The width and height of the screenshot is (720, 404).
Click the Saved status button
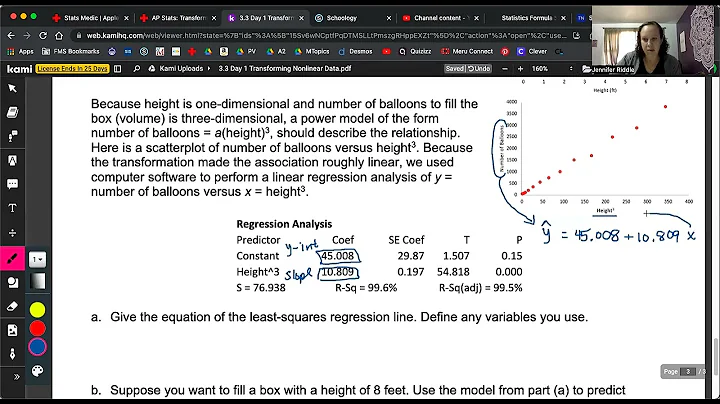[455, 69]
